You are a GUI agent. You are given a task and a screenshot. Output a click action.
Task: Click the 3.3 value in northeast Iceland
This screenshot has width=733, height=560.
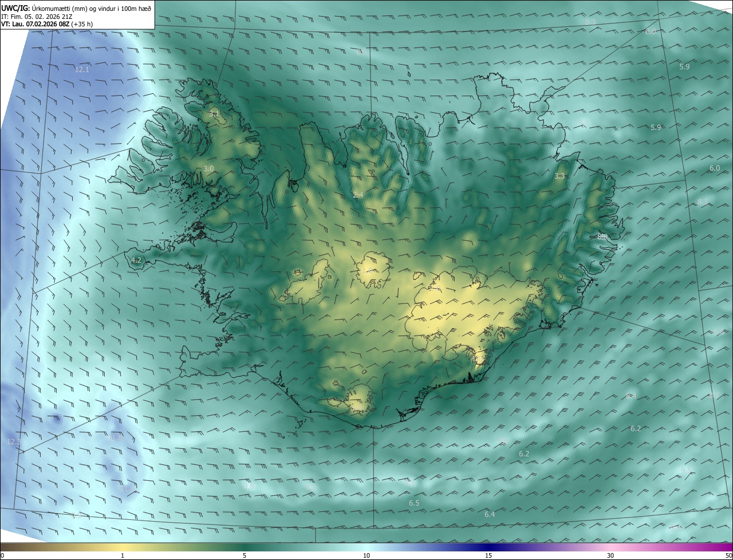pyautogui.click(x=559, y=176)
